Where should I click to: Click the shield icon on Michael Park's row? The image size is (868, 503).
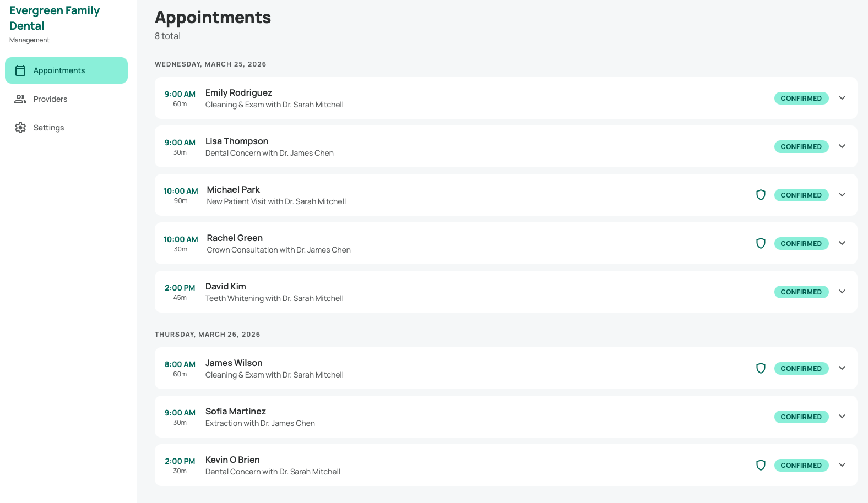761,195
